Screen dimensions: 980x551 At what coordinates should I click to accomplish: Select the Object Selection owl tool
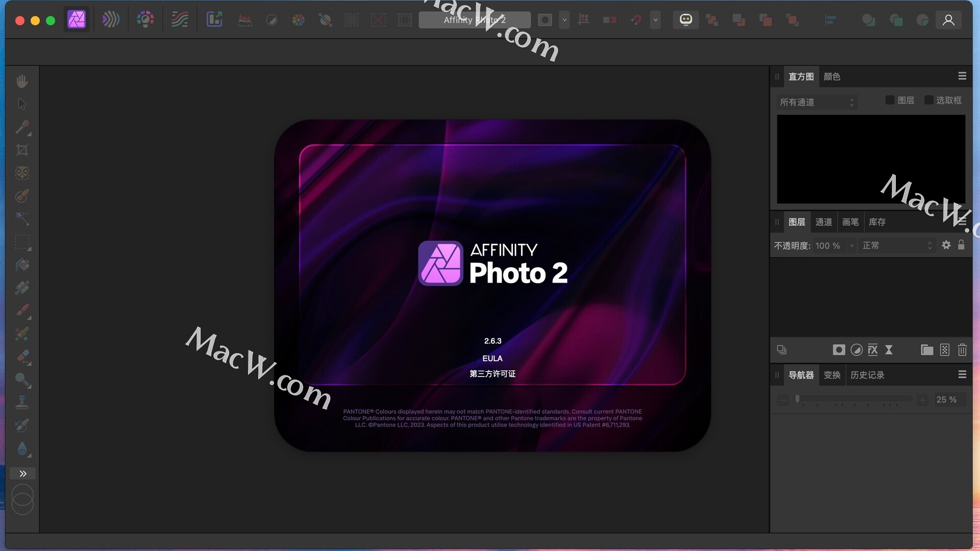pos(22,173)
